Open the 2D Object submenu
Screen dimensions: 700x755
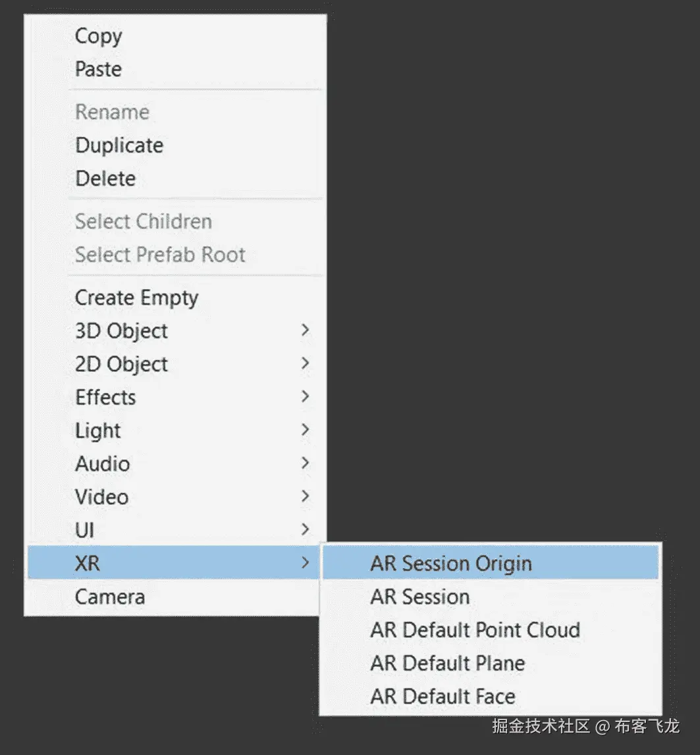pyautogui.click(x=121, y=364)
